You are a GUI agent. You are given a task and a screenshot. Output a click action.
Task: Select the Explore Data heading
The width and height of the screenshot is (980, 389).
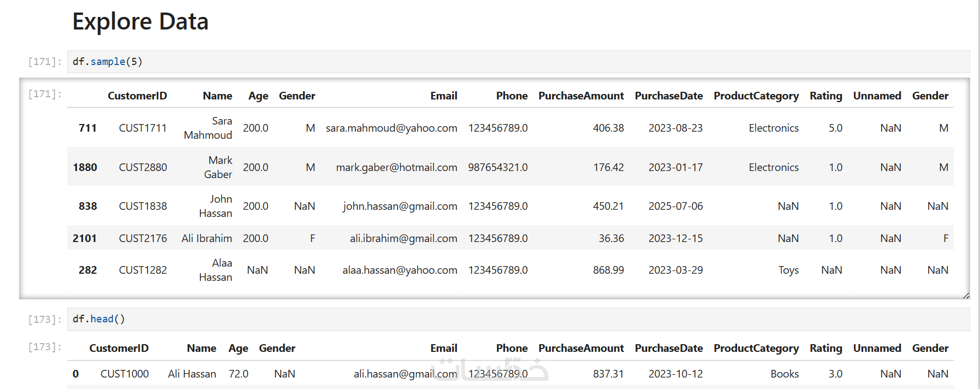pos(140,22)
